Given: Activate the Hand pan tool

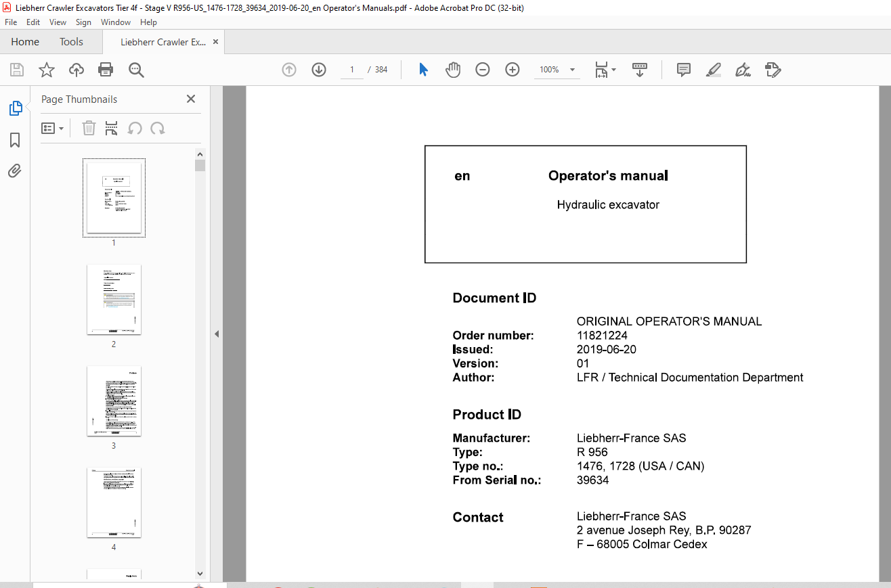Looking at the screenshot, I should click(453, 70).
